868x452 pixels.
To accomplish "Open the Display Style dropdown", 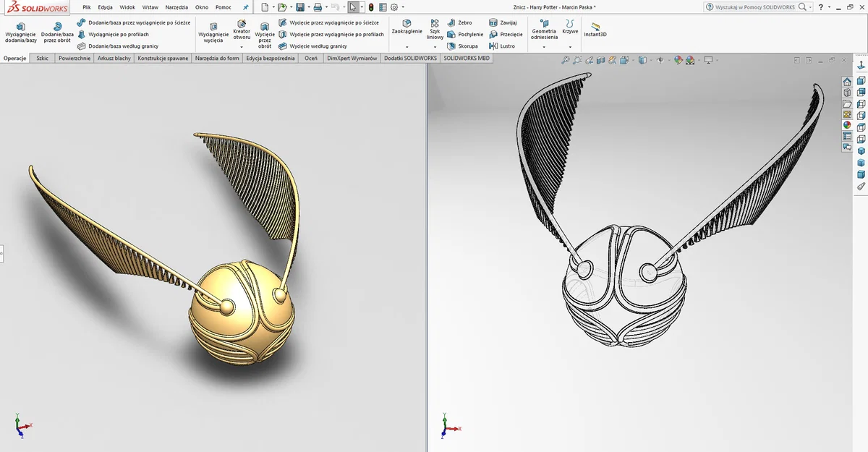I will coord(652,60).
